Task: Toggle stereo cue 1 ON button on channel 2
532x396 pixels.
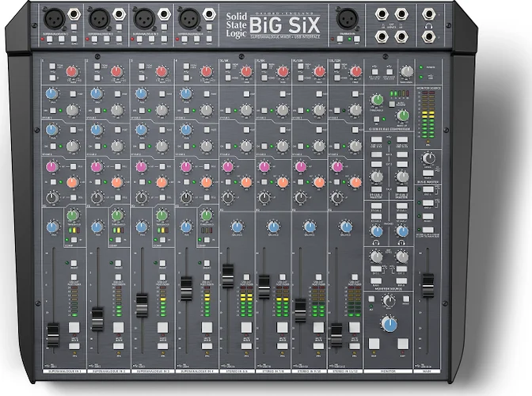Action: [97, 111]
